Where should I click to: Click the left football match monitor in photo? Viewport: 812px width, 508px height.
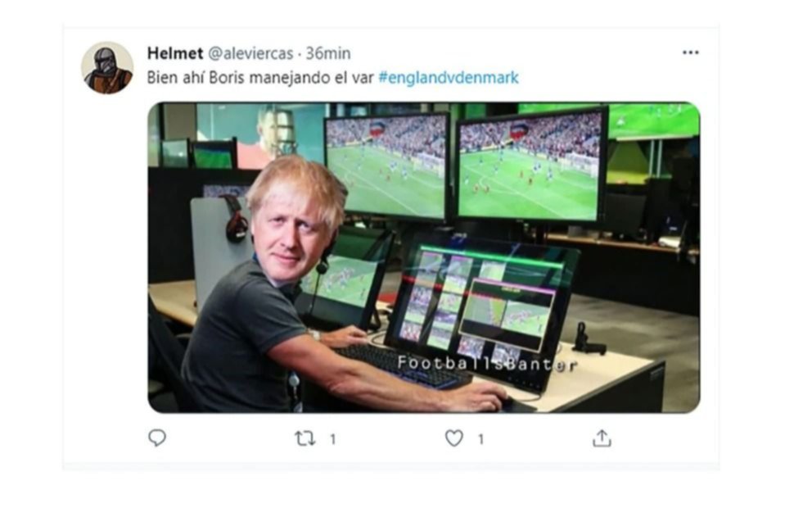[x=387, y=166]
